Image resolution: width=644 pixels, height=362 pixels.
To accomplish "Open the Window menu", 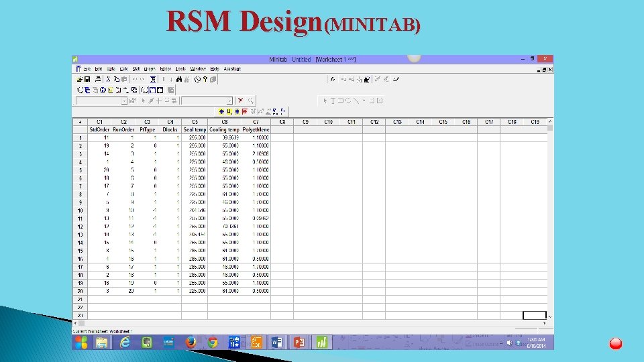I will (x=197, y=69).
